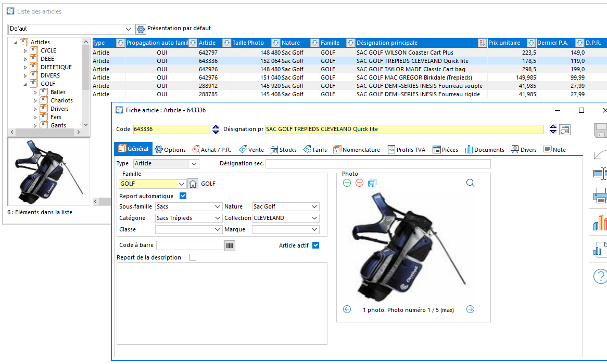
Task: Click the save floppy icon in right sidebar
Action: (x=600, y=131)
